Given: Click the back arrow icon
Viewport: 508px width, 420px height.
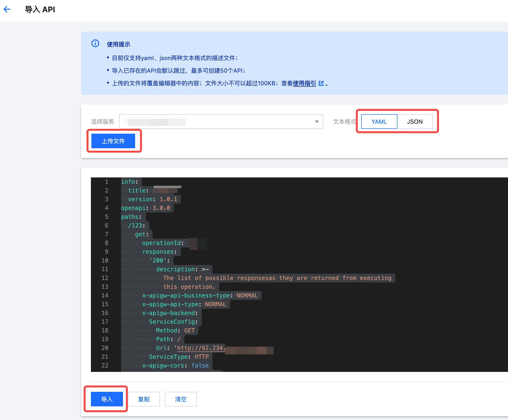Looking at the screenshot, I should pyautogui.click(x=7, y=9).
